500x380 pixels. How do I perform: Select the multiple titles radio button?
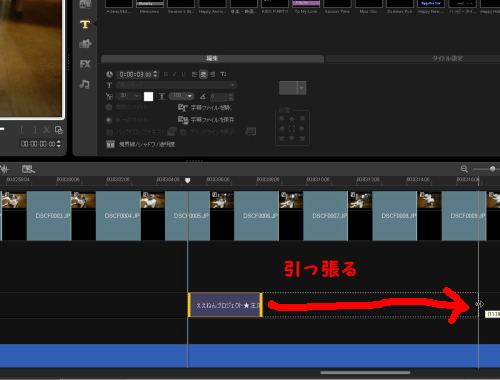[109, 107]
